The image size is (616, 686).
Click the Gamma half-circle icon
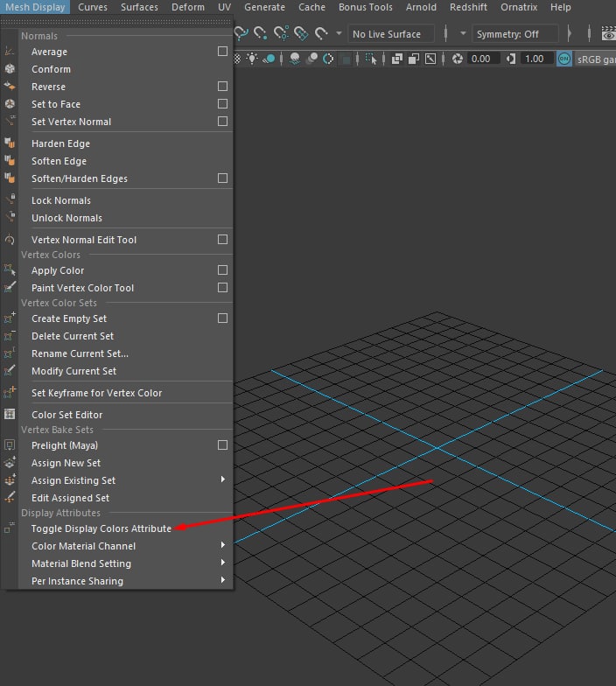pyautogui.click(x=511, y=59)
